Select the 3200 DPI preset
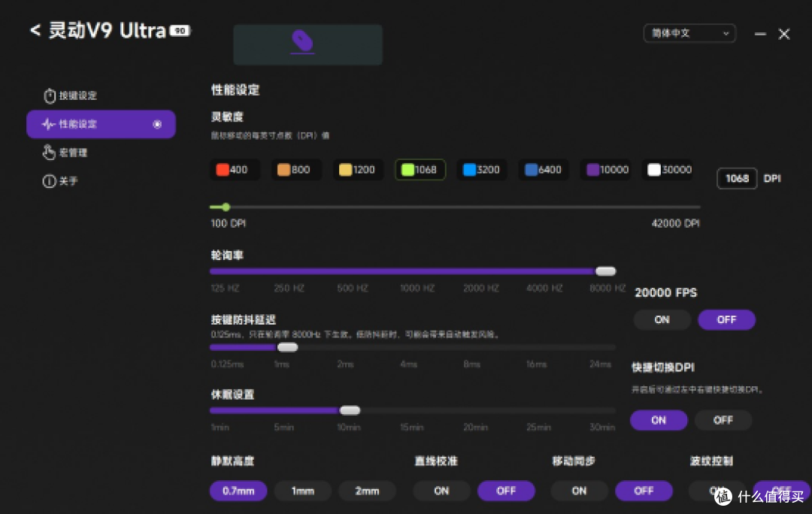This screenshot has height=514, width=812. tap(482, 170)
